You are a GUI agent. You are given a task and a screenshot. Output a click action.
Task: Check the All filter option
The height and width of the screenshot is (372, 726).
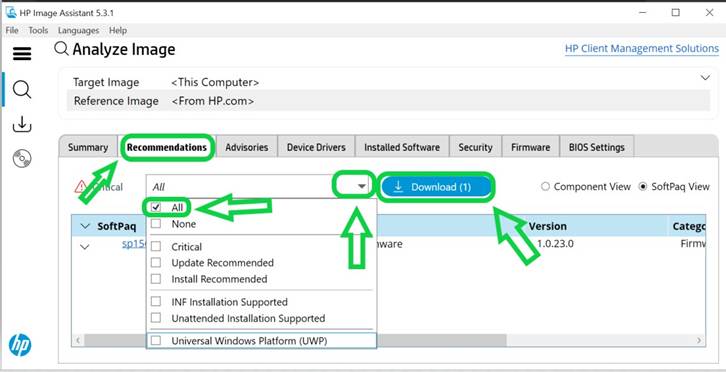point(156,207)
